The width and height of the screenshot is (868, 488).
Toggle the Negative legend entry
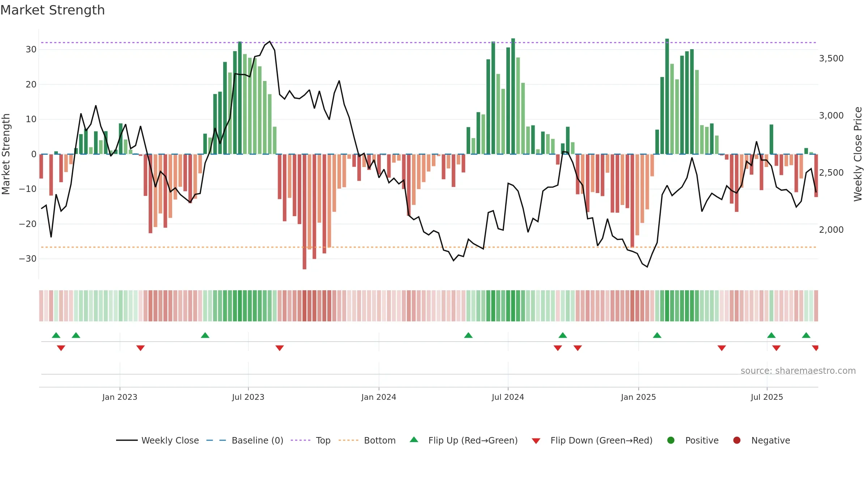point(761,440)
